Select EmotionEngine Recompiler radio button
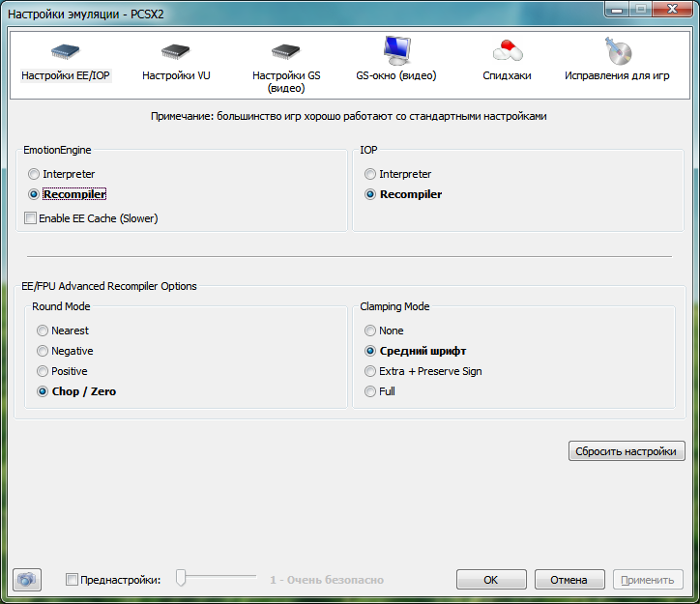 coord(34,194)
